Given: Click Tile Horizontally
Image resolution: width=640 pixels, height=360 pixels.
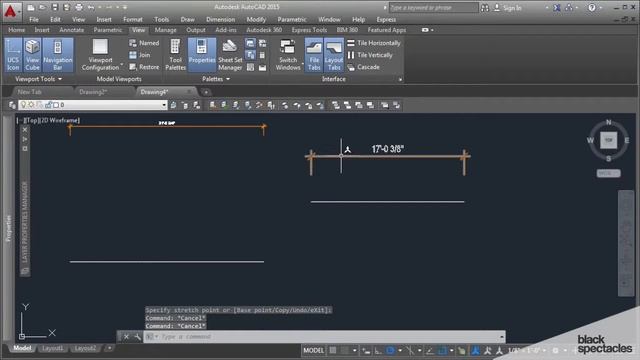Looking at the screenshot, I should coord(374,43).
